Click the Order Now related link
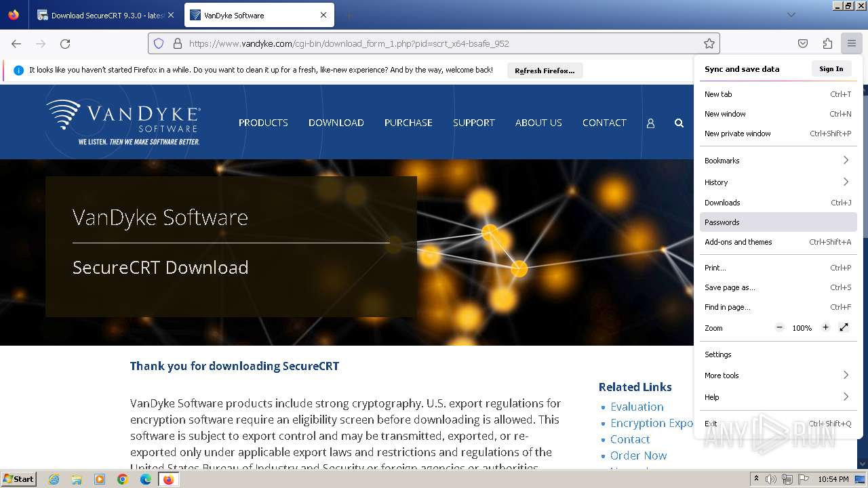Image resolution: width=868 pixels, height=488 pixels. click(638, 455)
